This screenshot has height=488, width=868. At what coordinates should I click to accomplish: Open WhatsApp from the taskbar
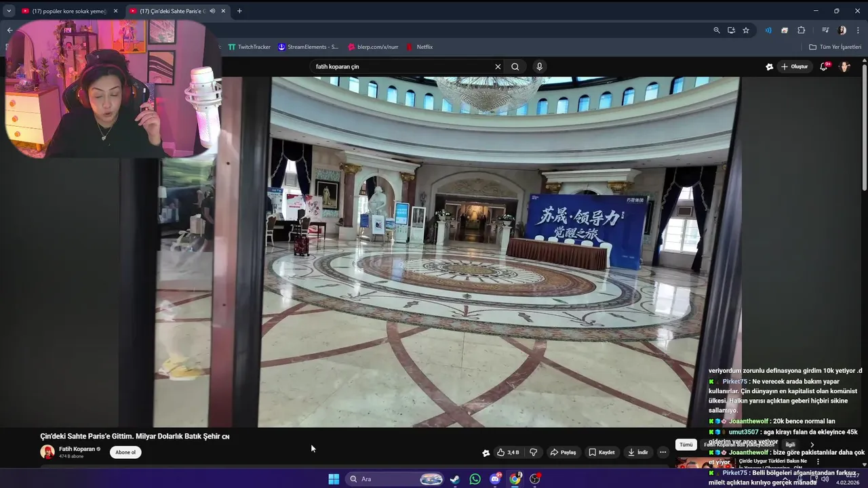point(475,479)
